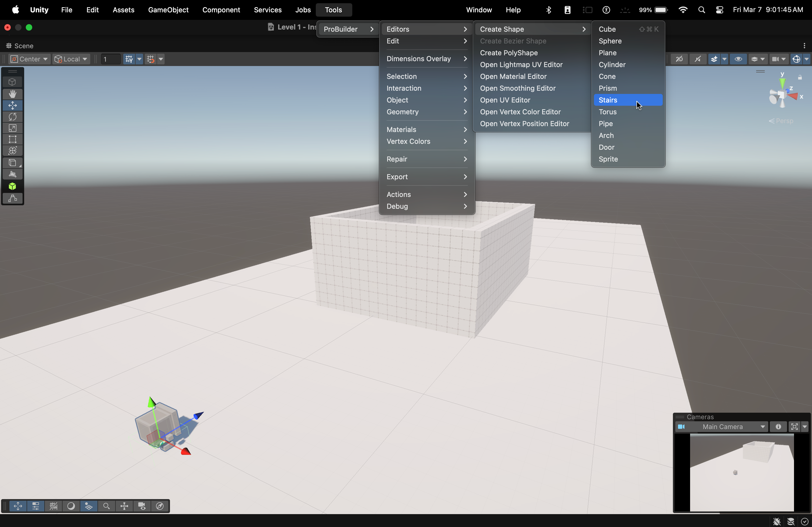Click the ProBuilder polyshape tool icon
The width and height of the screenshot is (812, 527).
13,174
